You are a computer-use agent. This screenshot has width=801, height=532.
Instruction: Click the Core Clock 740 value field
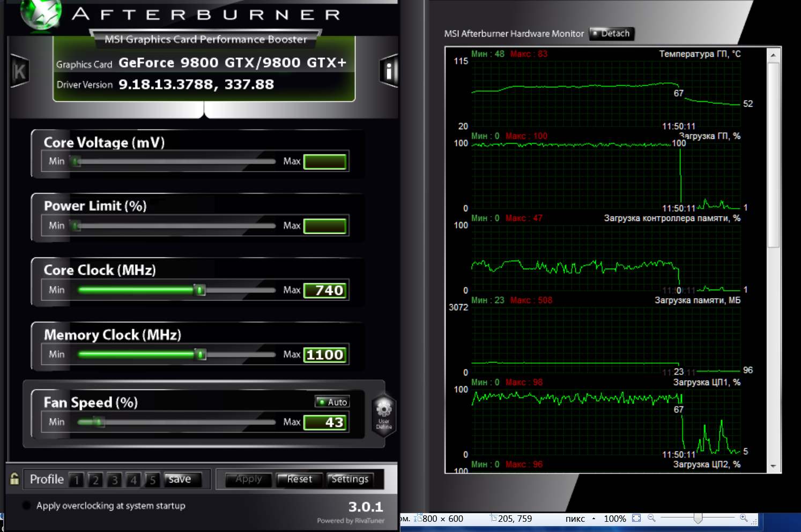coord(325,290)
